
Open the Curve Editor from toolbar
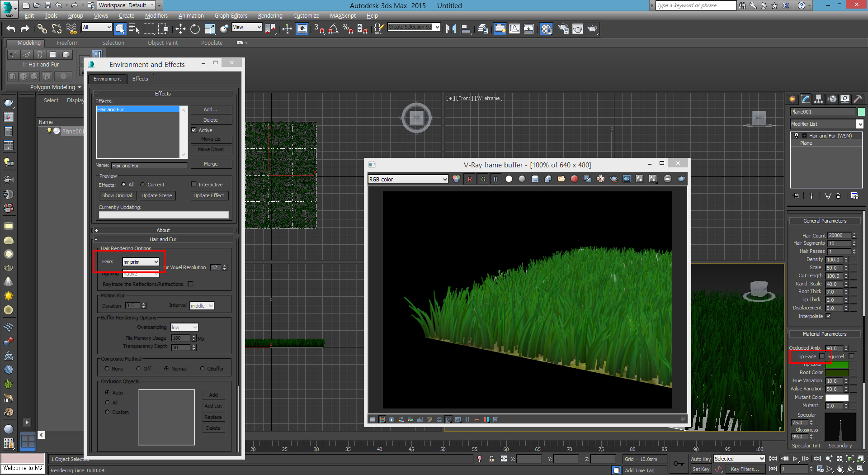click(x=514, y=29)
